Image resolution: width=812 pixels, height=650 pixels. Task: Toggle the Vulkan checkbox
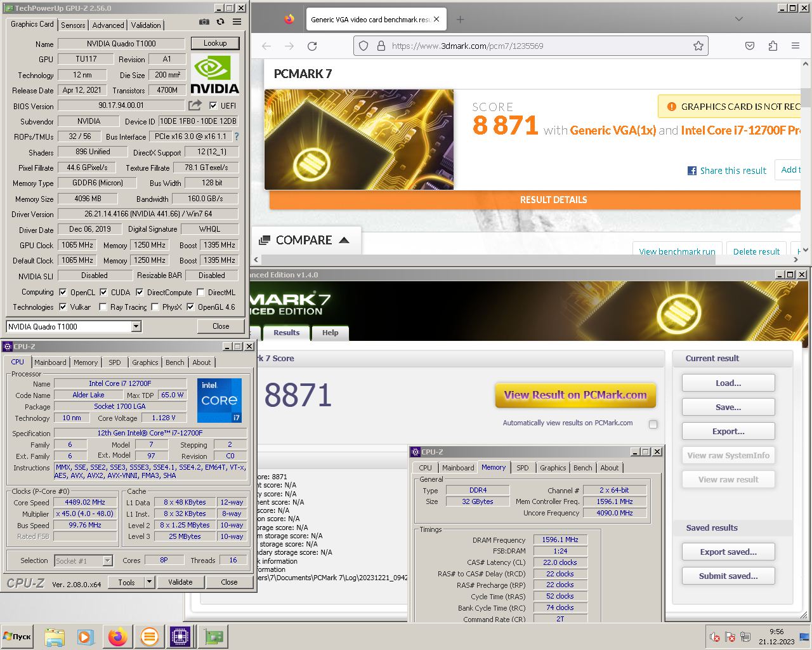[x=63, y=307]
